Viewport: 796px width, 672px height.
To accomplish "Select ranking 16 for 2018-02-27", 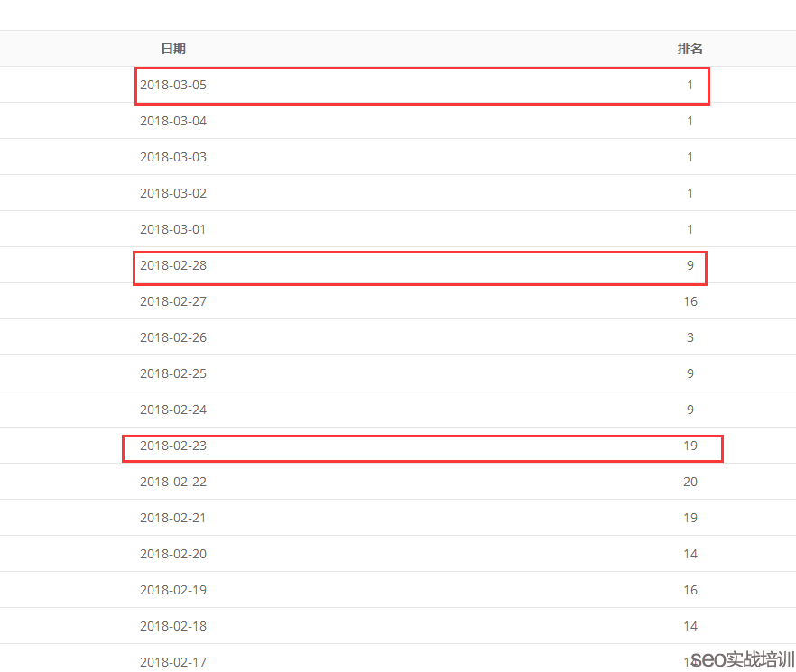I will (x=690, y=301).
